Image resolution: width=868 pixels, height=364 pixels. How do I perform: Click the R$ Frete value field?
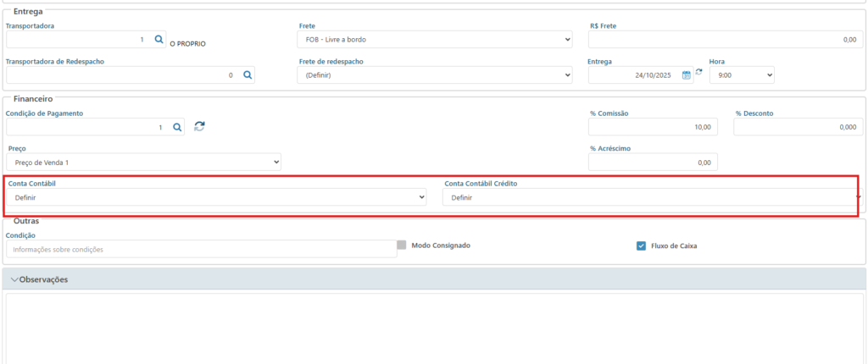coord(725,40)
